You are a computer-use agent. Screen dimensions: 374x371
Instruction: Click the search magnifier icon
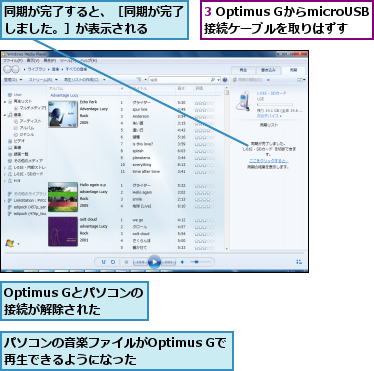click(213, 80)
